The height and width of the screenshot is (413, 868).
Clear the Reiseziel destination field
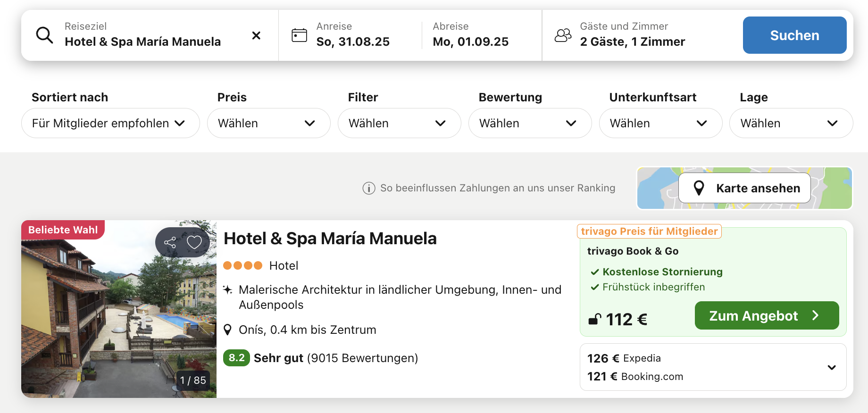click(x=256, y=35)
